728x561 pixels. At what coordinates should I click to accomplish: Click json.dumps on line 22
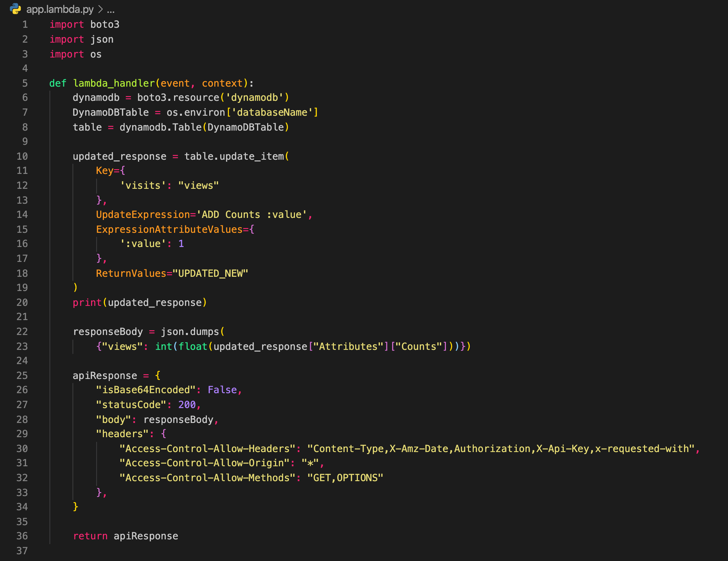pos(190,332)
